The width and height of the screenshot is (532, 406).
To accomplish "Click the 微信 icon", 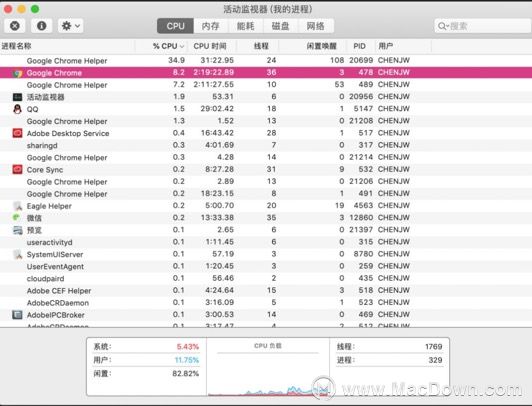I will [17, 218].
